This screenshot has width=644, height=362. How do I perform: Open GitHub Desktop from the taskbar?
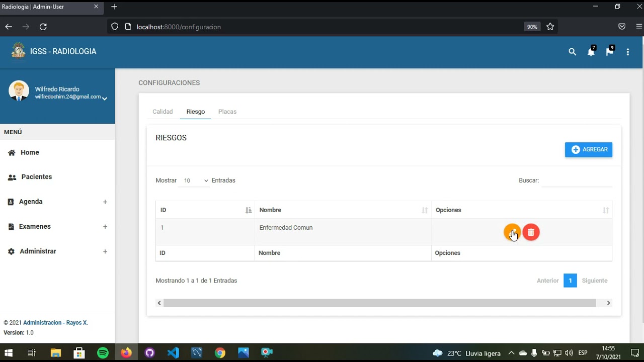(x=149, y=353)
